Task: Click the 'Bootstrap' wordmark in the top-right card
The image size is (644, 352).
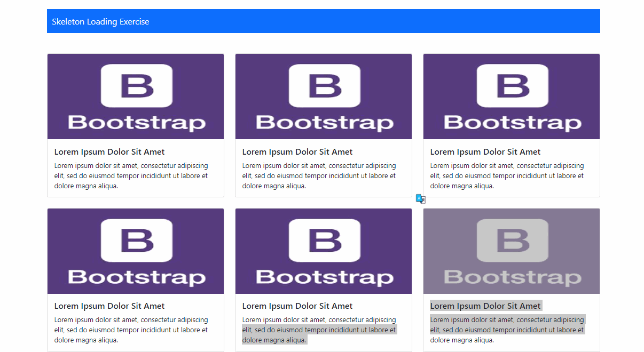Action: tap(511, 123)
